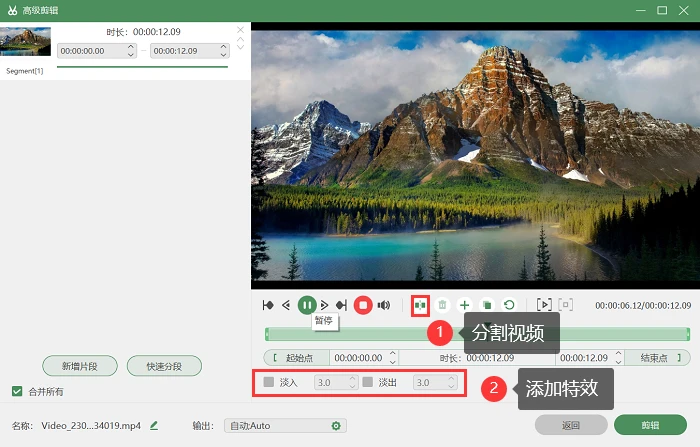
Task: Click the file name Video_230...34019.mp4
Action: pyautogui.click(x=91, y=426)
